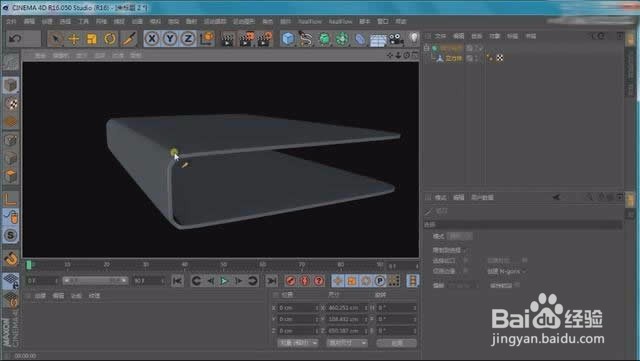Screen dimensions: 640x361
Task: Select 立方体 object in Object Manager
Action: pos(453,58)
